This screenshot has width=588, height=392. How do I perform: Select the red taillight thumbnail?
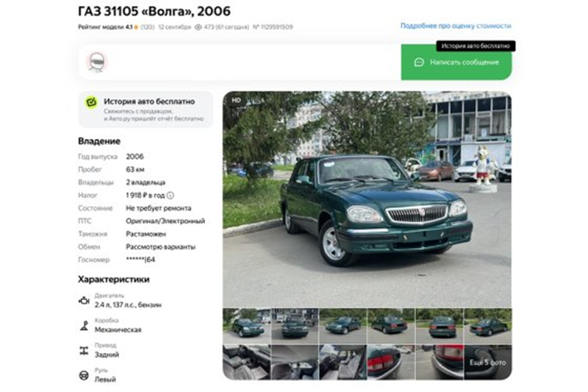pyautogui.click(x=391, y=363)
